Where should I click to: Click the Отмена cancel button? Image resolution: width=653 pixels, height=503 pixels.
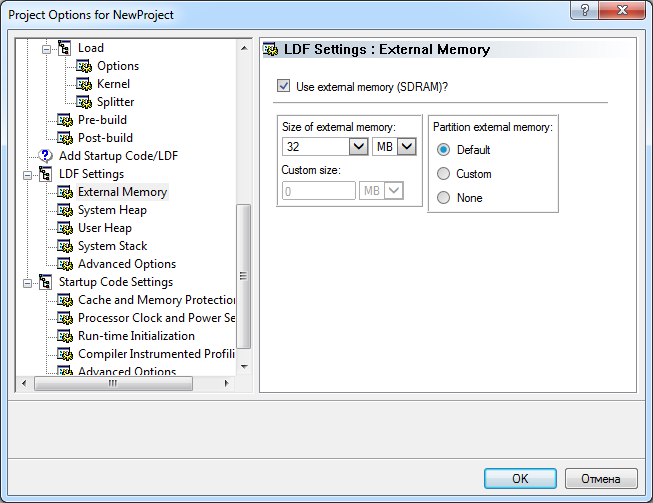[600, 479]
